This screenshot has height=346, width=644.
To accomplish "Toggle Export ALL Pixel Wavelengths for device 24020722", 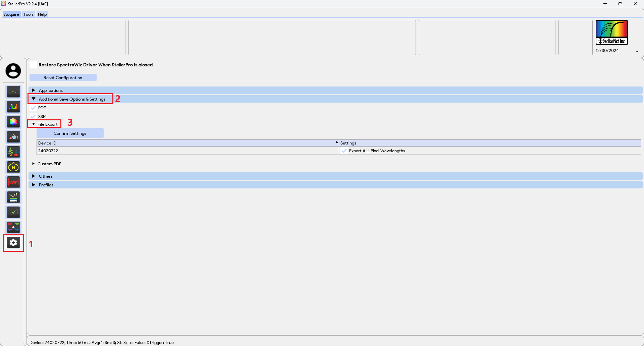I will [344, 151].
